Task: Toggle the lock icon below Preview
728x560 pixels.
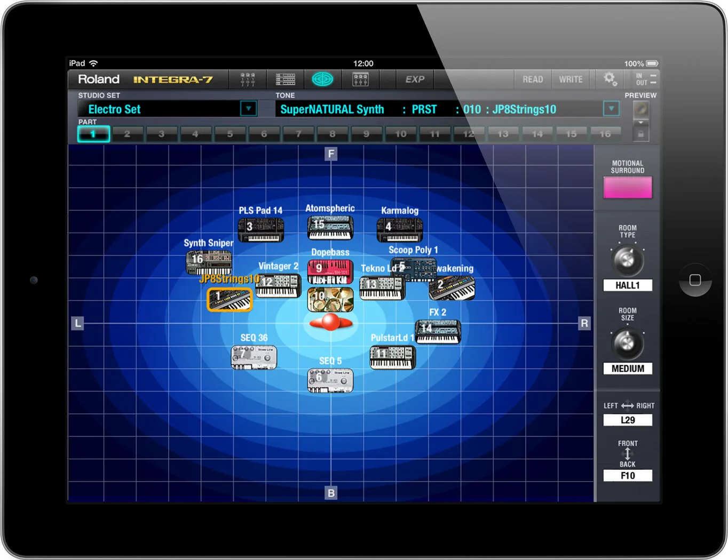Action: coord(640,134)
